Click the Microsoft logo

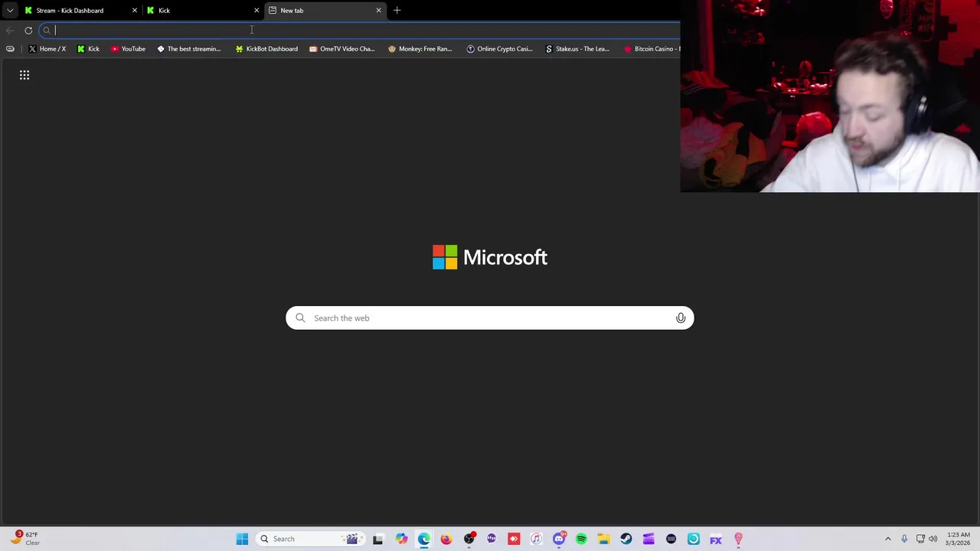click(490, 257)
